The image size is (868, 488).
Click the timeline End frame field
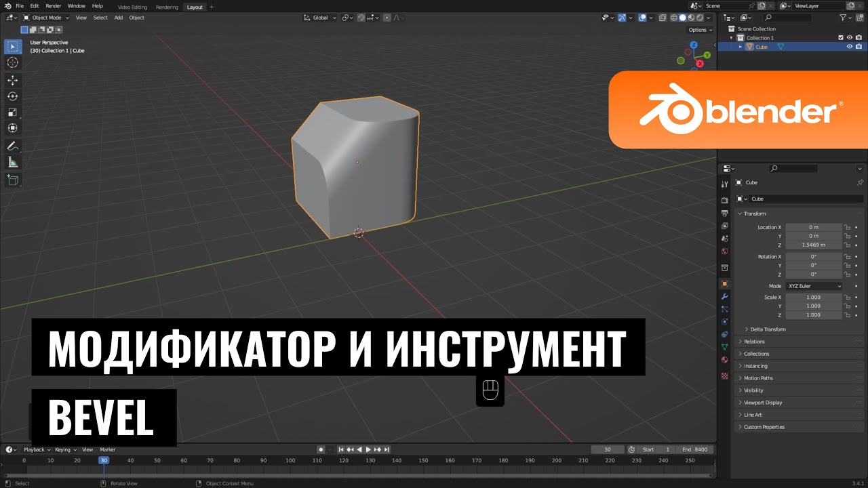[x=694, y=449]
